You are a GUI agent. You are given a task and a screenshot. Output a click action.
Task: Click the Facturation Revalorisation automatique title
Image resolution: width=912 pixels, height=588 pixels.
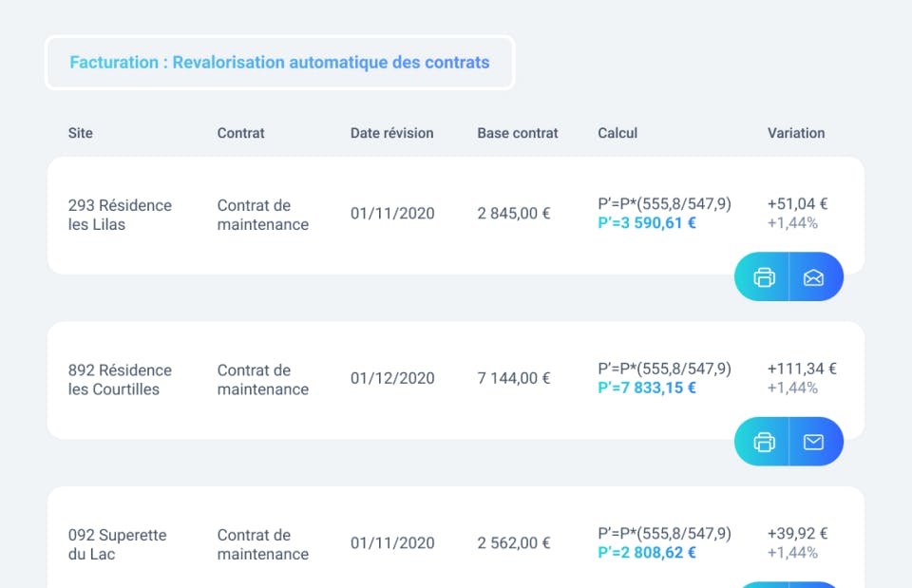point(279,63)
